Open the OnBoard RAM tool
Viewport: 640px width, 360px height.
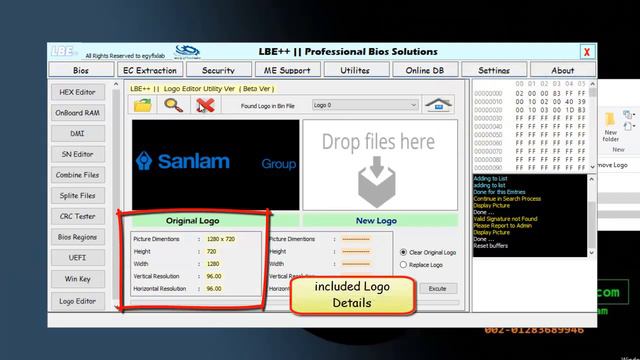click(78, 113)
